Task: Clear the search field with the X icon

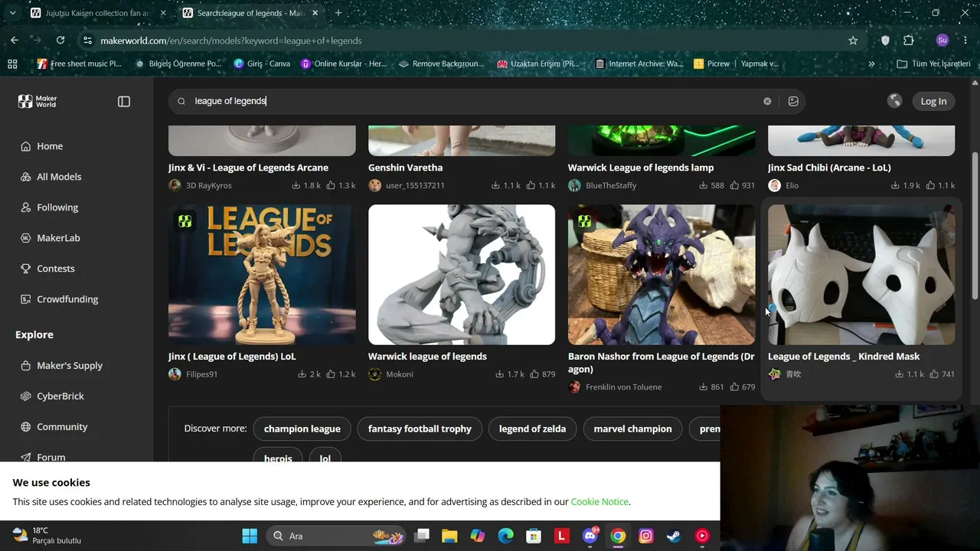Action: click(767, 101)
